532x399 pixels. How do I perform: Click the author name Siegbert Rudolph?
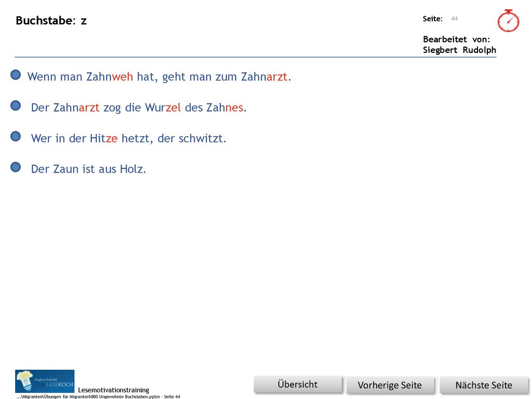[459, 50]
